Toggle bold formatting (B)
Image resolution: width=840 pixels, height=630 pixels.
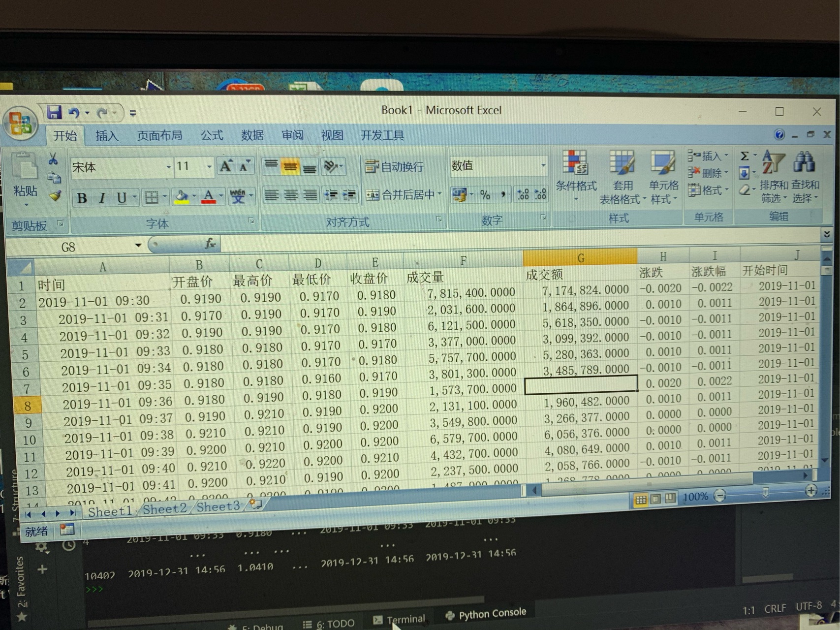82,198
